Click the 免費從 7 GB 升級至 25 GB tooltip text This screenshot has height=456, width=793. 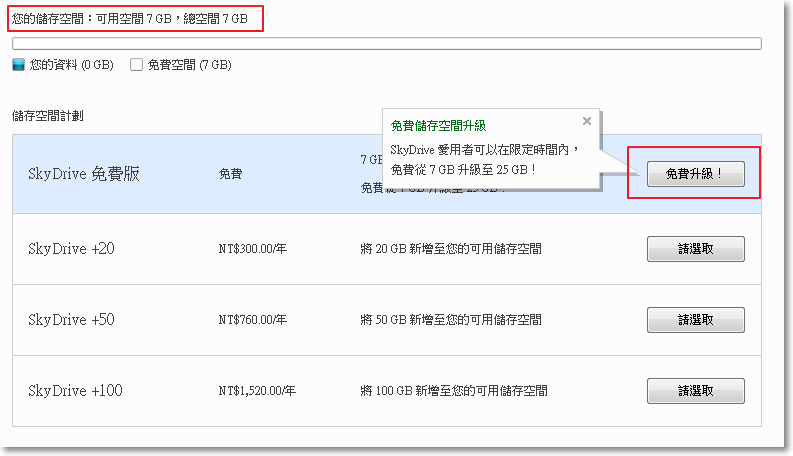[463, 170]
